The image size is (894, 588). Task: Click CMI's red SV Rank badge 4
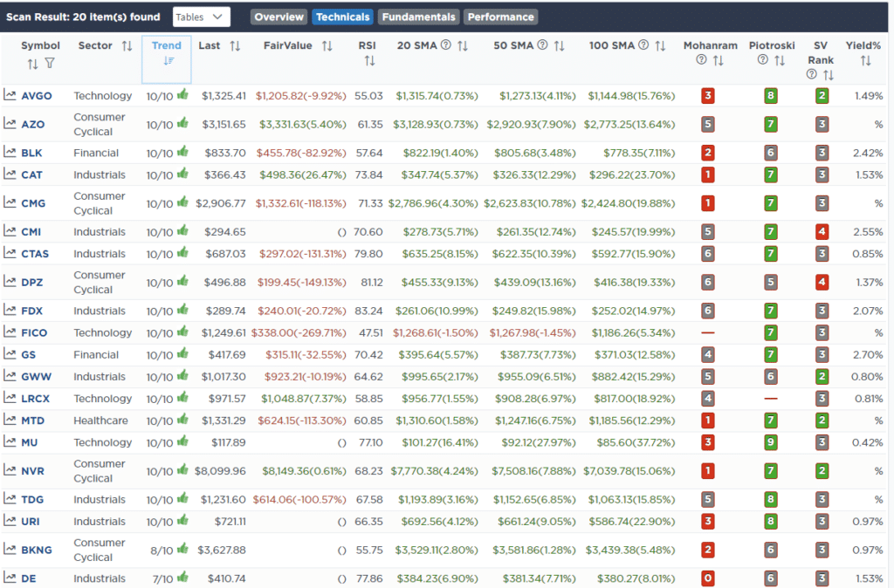click(x=822, y=231)
